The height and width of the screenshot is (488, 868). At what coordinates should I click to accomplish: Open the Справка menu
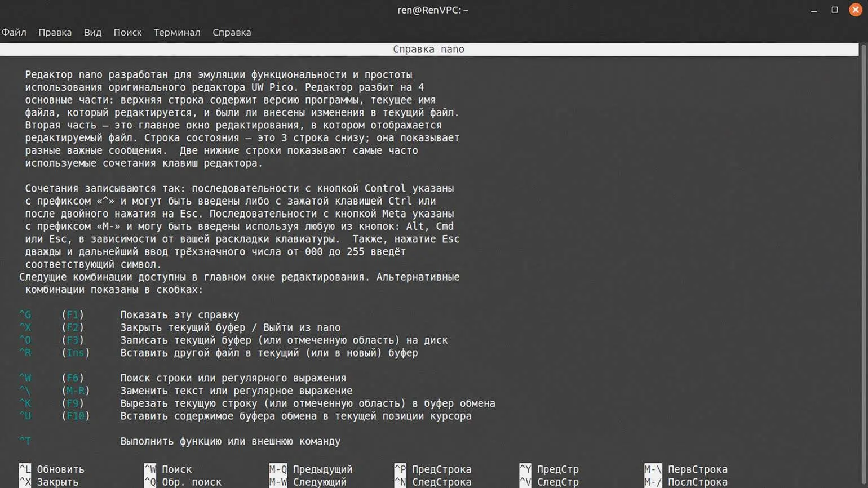(232, 33)
